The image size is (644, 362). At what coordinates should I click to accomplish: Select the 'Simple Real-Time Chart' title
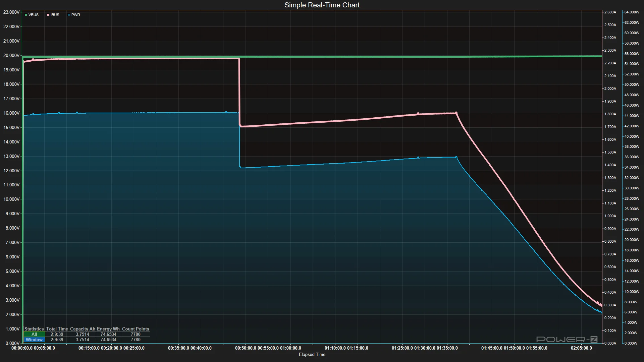point(322,5)
